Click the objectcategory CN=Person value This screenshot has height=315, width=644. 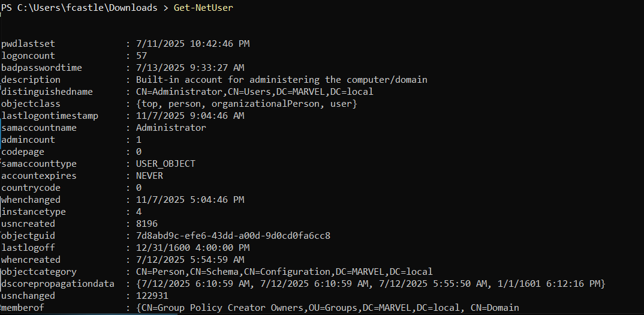[x=284, y=272]
